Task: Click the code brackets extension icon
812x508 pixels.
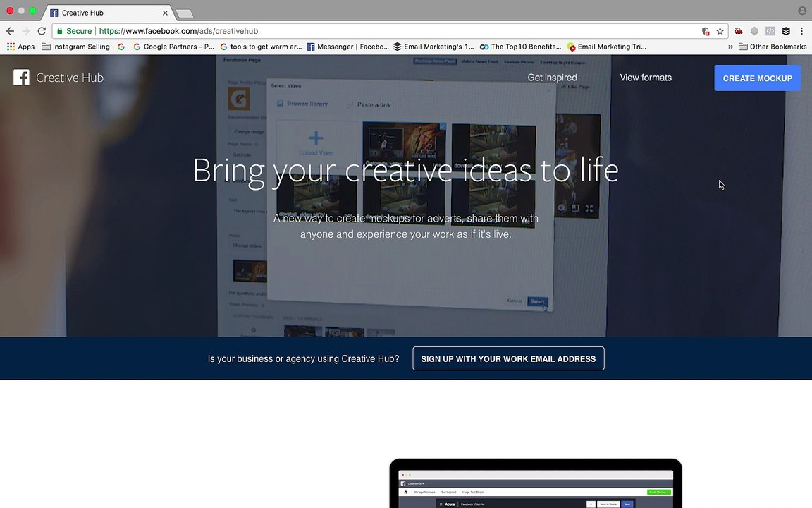Action: pos(770,31)
